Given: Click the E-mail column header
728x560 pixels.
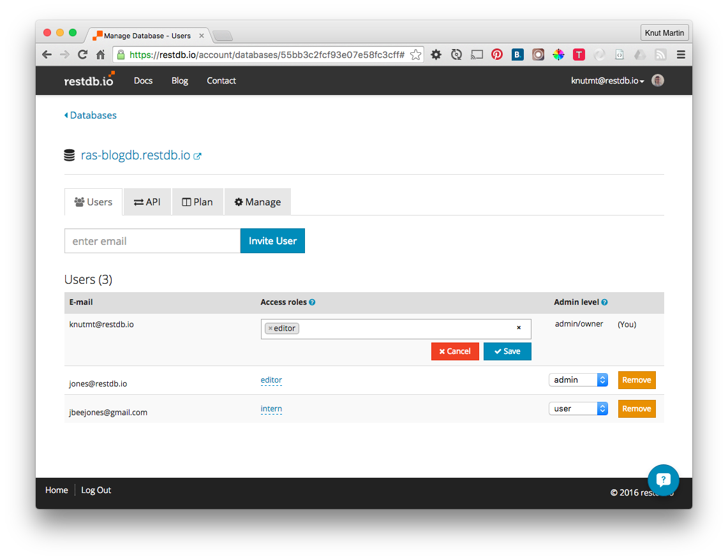Looking at the screenshot, I should point(81,302).
